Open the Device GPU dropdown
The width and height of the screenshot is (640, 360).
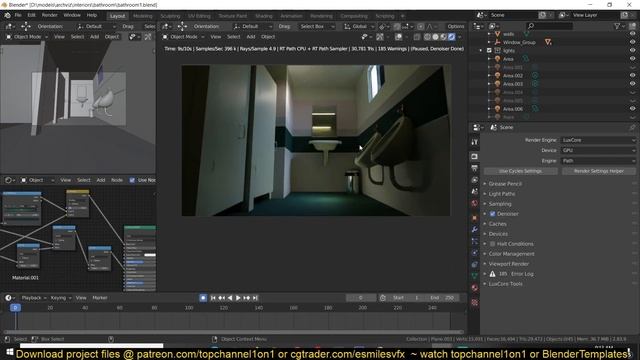pos(598,150)
